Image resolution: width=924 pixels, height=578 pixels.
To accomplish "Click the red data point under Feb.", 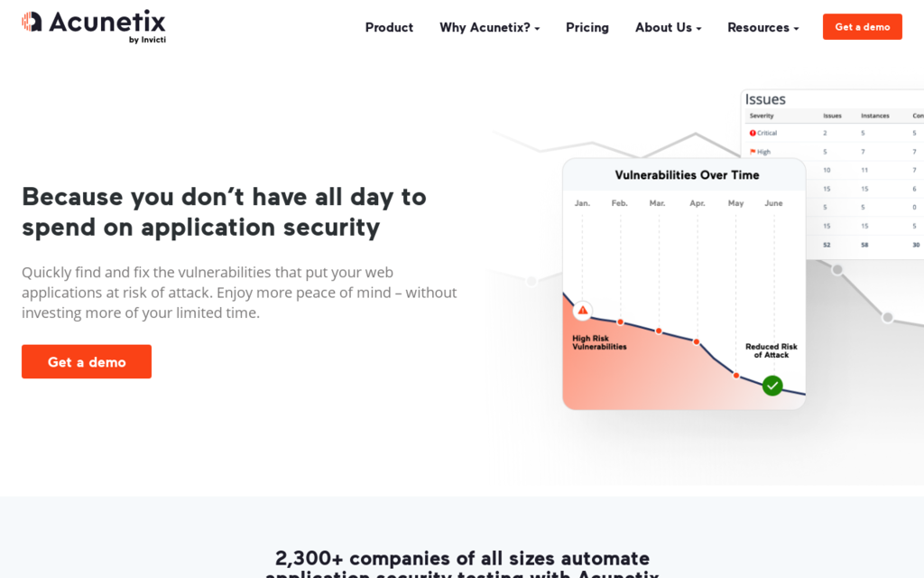I will tap(621, 322).
